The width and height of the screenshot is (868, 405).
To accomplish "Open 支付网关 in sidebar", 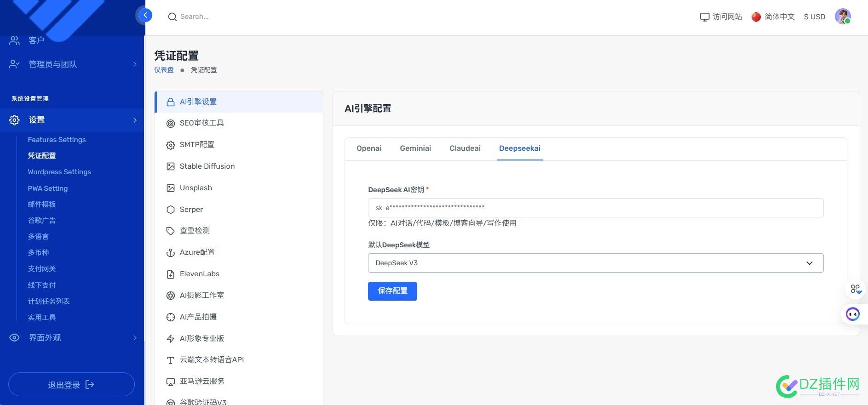I will pos(42,268).
